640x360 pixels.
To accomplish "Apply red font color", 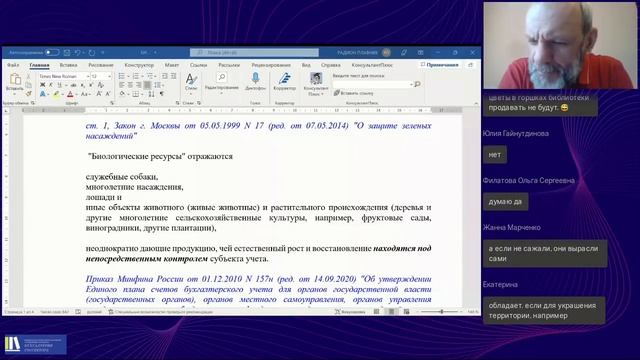I will tap(70, 94).
